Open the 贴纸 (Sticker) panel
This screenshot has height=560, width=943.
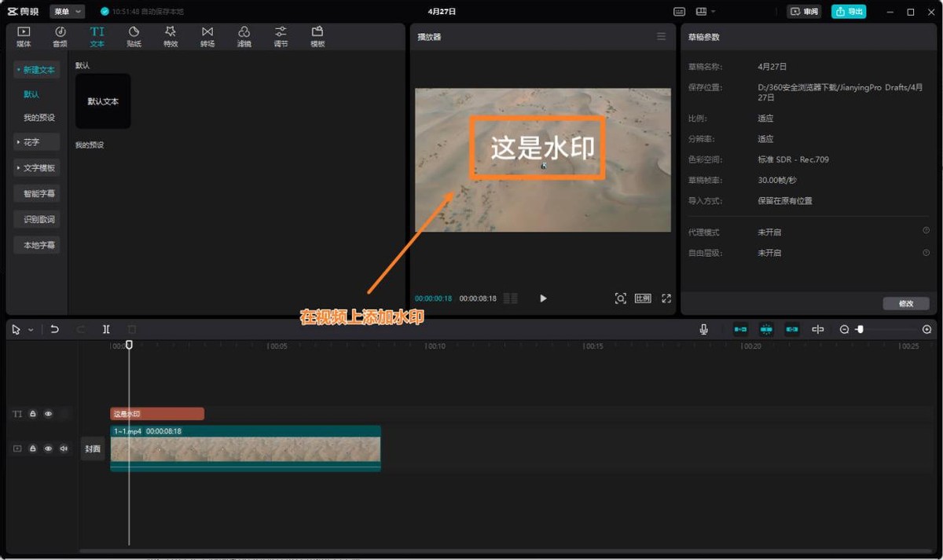coord(134,36)
